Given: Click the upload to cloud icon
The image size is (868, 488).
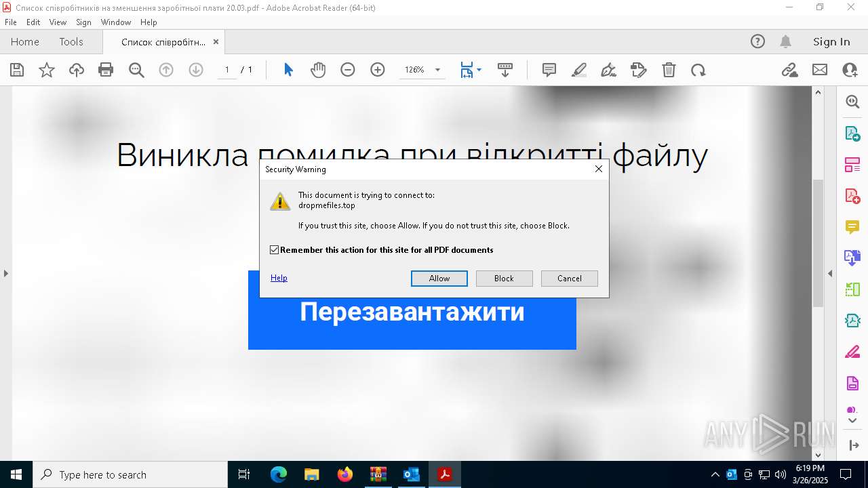Looking at the screenshot, I should [77, 70].
